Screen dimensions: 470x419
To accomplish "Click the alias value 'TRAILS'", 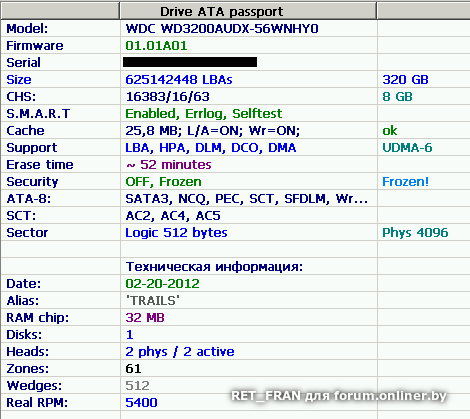I will click(153, 301).
